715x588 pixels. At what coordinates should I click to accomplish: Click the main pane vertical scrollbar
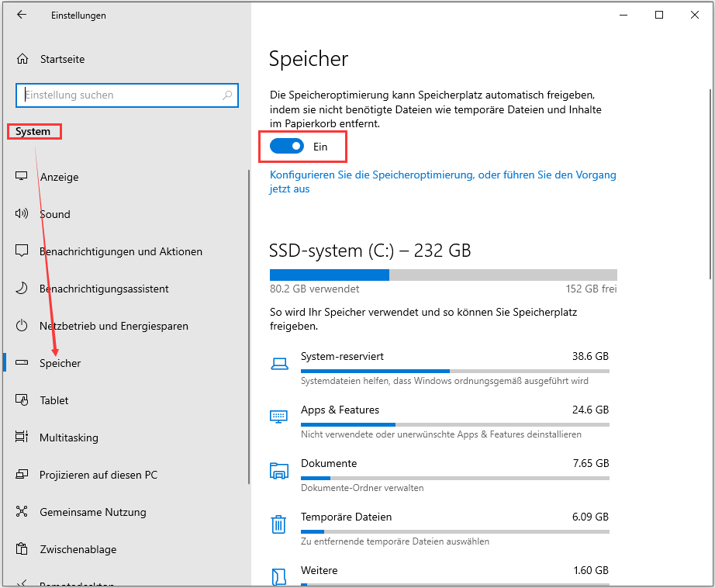click(x=710, y=184)
